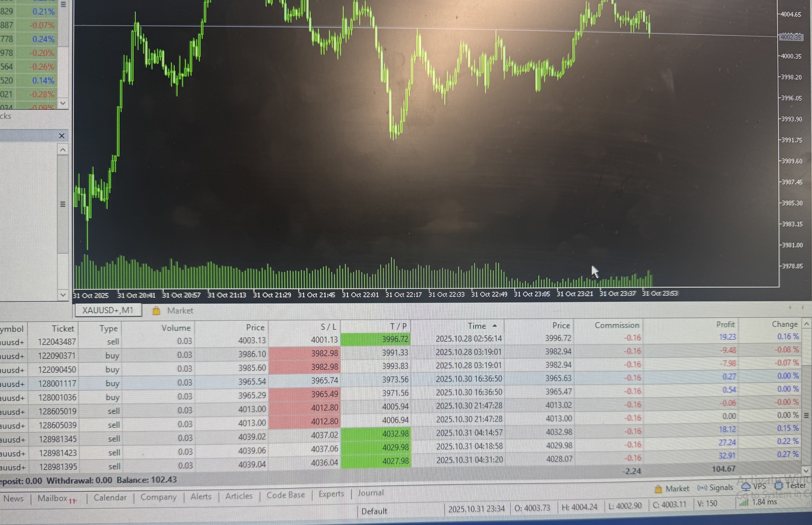Switch to the XAUUSD+,M1 chart tab
The image size is (812, 525).
tap(108, 310)
